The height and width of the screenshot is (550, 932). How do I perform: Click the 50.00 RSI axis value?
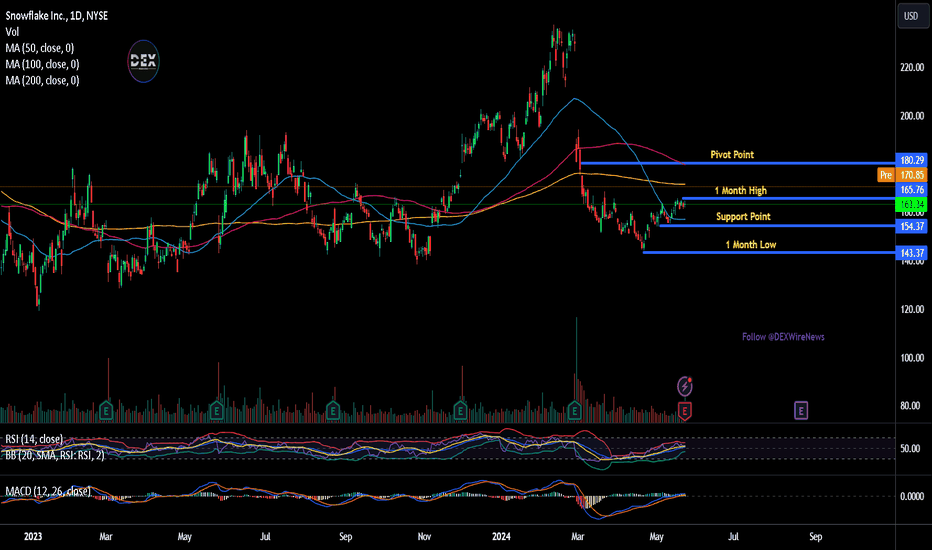(x=910, y=448)
